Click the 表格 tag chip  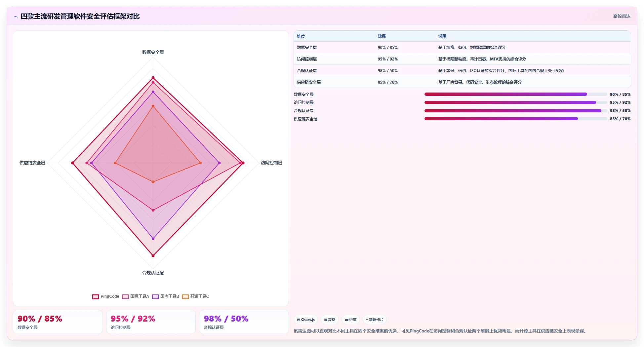(330, 320)
